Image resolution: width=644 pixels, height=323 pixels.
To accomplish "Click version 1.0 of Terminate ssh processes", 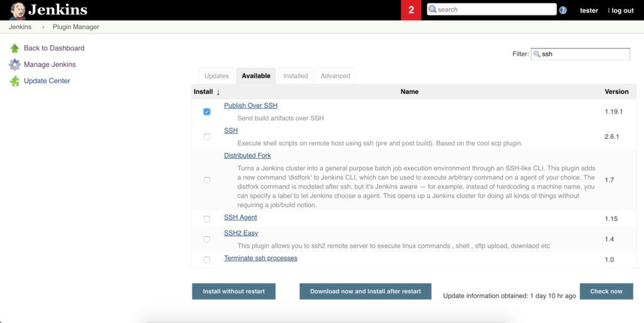I will click(609, 259).
